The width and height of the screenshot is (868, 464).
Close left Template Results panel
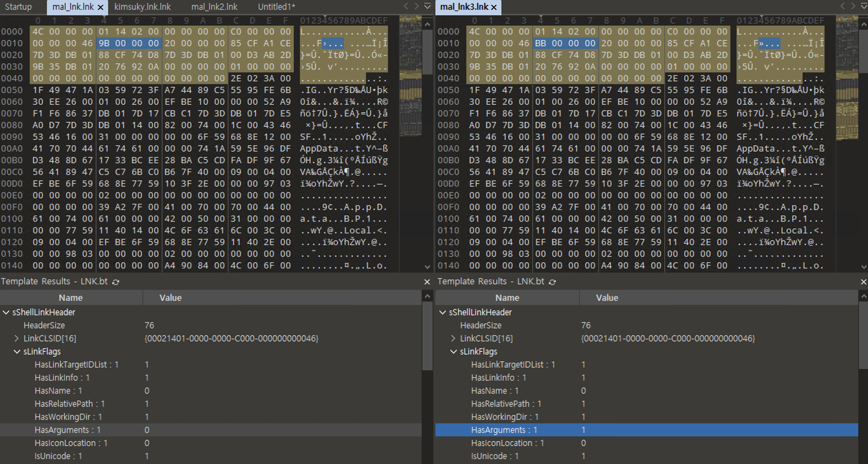tap(427, 282)
